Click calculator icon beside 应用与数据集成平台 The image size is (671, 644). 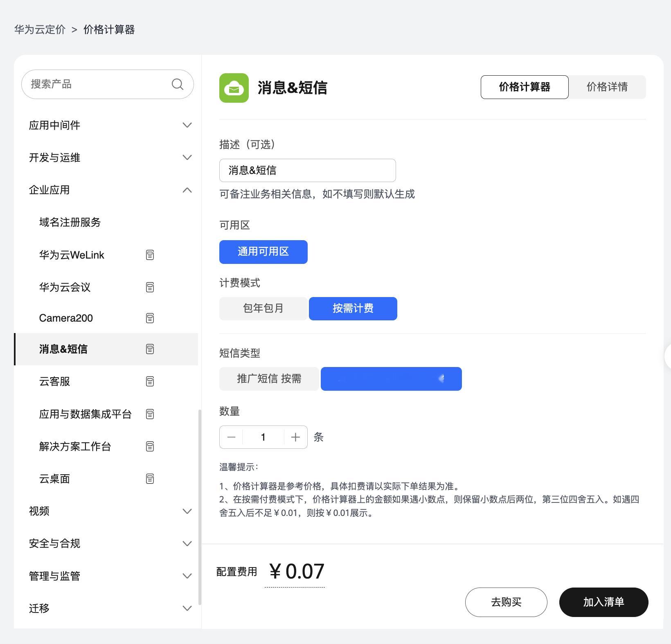[150, 414]
